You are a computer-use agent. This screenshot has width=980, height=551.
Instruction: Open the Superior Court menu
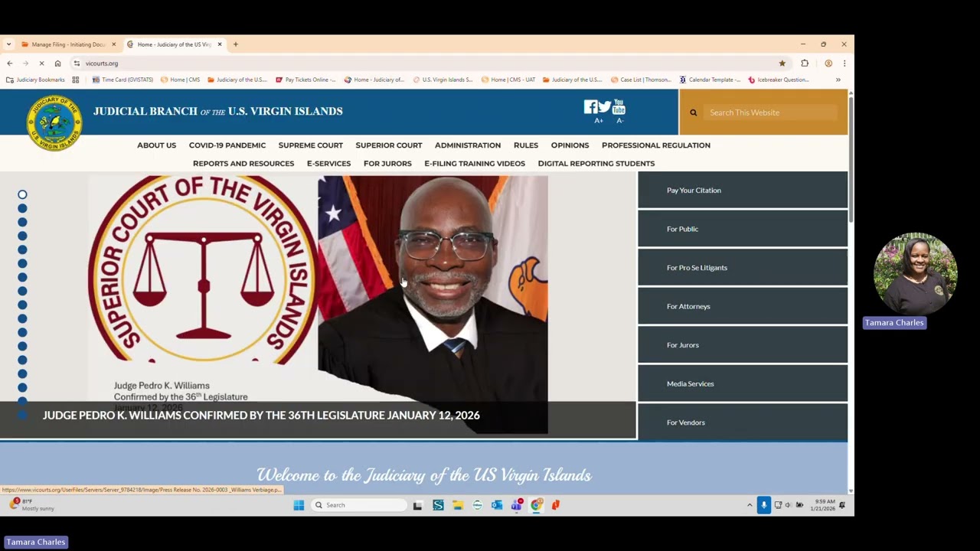point(388,145)
